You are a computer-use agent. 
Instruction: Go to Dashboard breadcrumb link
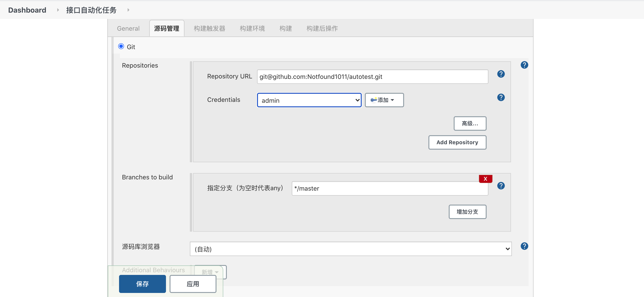coord(27,10)
